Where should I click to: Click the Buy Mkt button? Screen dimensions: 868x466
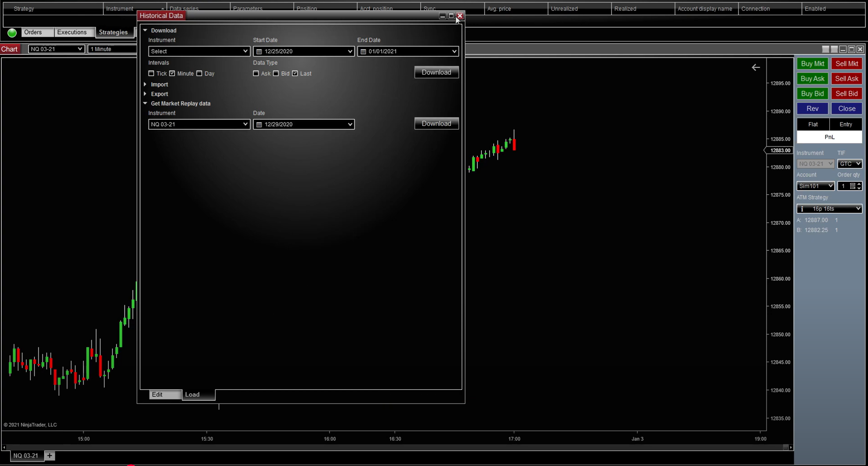813,63
